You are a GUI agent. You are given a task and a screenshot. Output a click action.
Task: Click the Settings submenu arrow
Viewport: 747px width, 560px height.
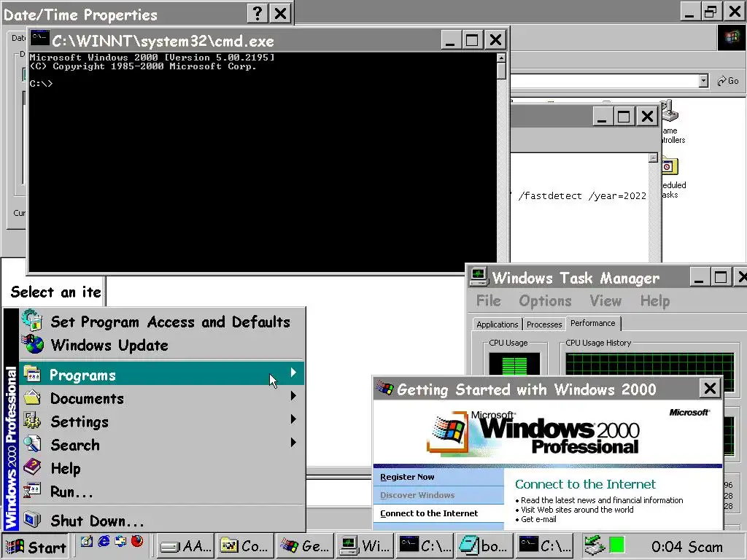click(293, 419)
